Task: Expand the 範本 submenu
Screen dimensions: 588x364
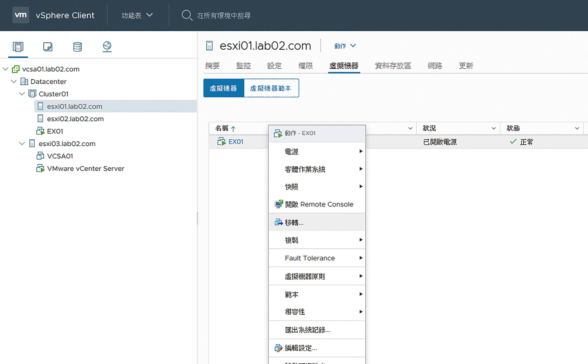Action: (317, 294)
